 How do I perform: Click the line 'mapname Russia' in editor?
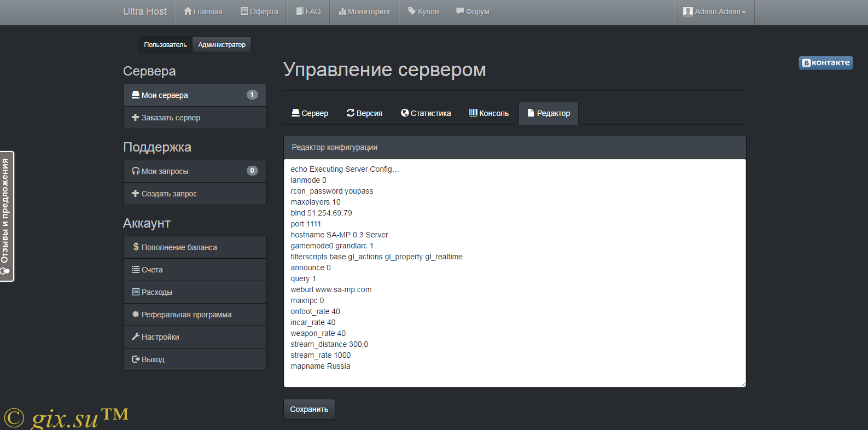pyautogui.click(x=321, y=366)
